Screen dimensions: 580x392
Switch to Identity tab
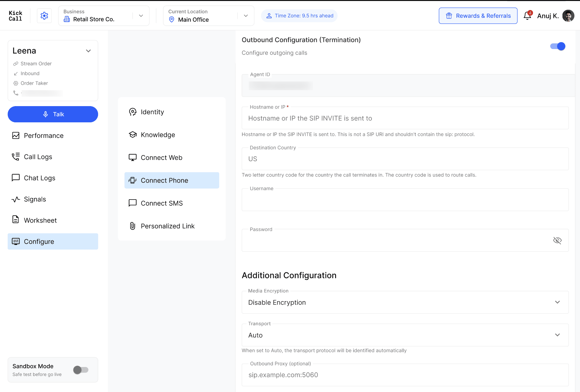[172, 112]
